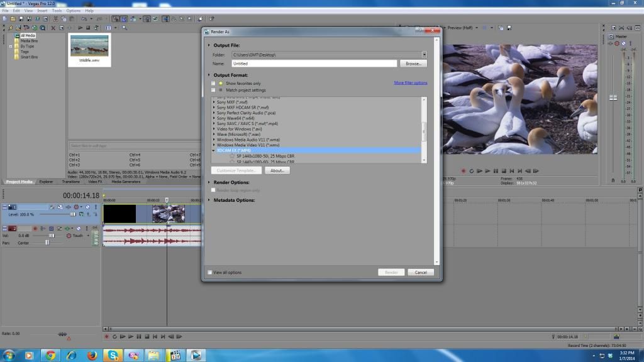Switch to the Explorer tab
This screenshot has height=362, width=644.
click(x=46, y=182)
